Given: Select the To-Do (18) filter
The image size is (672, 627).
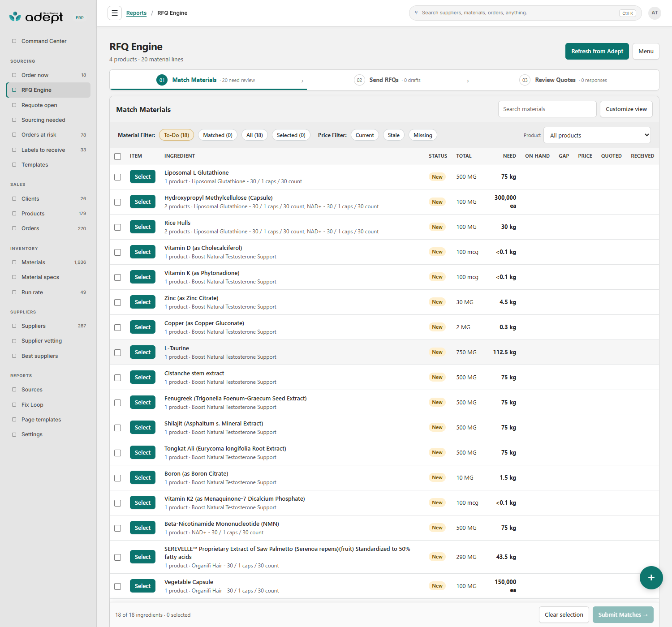Looking at the screenshot, I should tap(177, 135).
